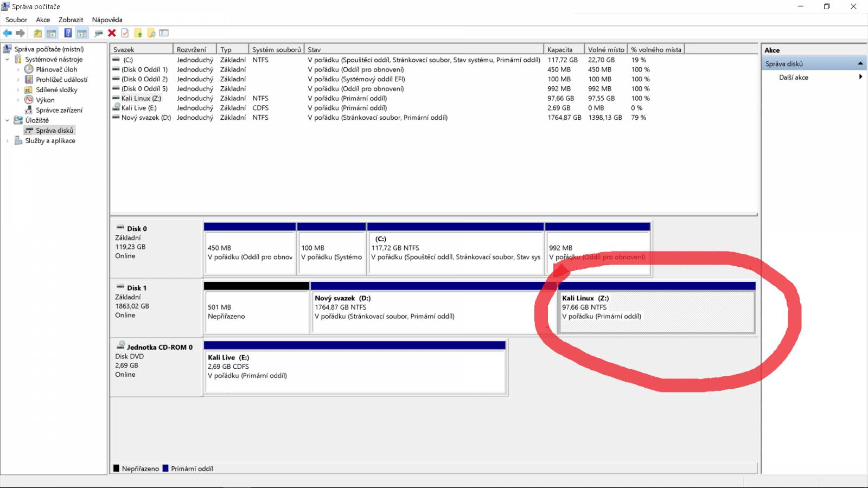Click the Úložiště storage icon
The height and width of the screenshot is (488, 868).
[x=18, y=120]
